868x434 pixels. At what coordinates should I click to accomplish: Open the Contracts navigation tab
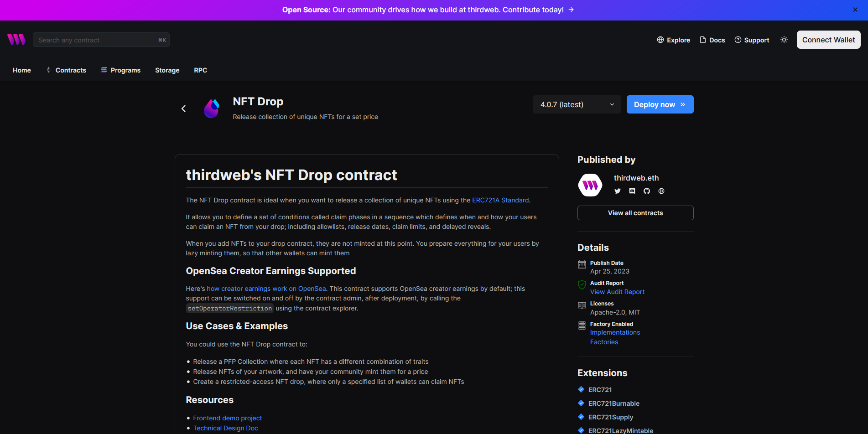[x=71, y=70]
